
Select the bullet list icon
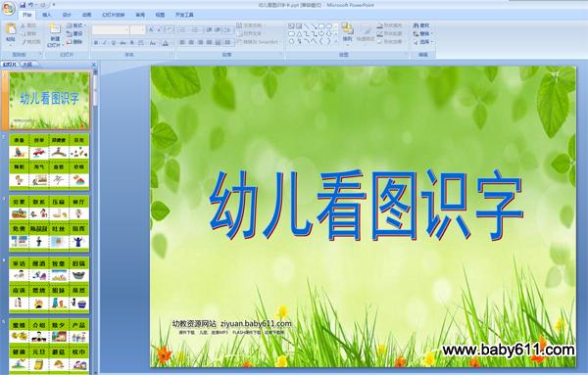183,29
